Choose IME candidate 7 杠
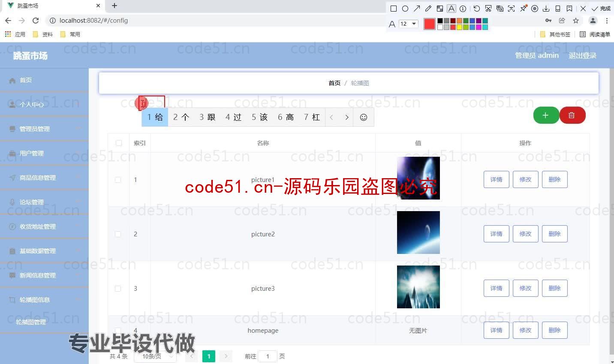This screenshot has width=614, height=364. click(312, 117)
